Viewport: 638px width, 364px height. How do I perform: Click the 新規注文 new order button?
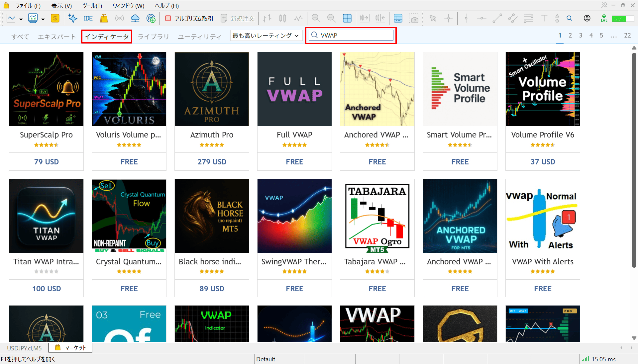point(238,19)
